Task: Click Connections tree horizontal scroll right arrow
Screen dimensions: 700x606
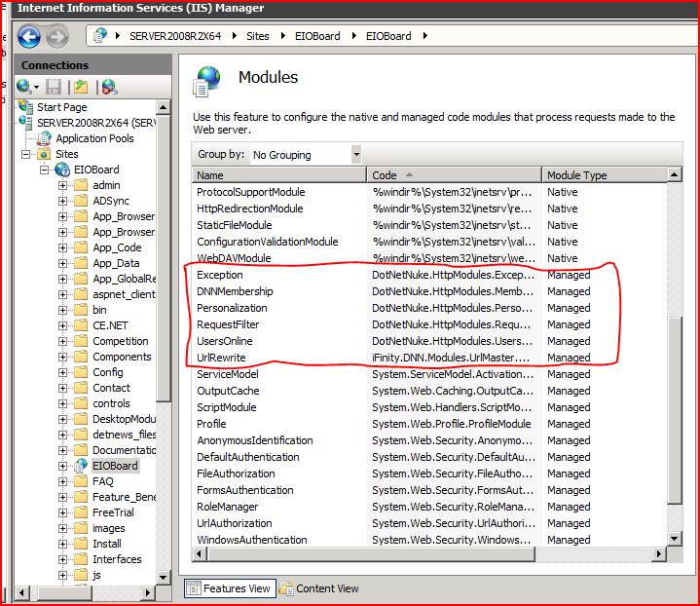Action: (148, 593)
